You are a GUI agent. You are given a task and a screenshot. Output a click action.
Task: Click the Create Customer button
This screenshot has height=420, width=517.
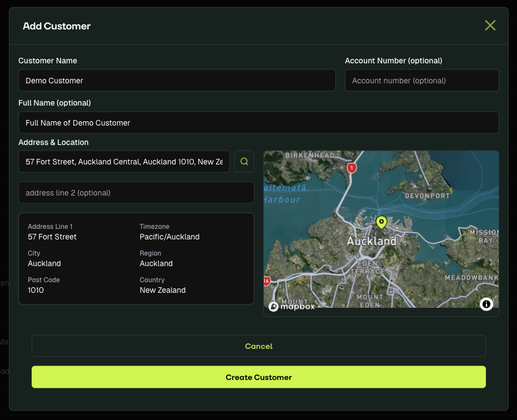(x=259, y=377)
